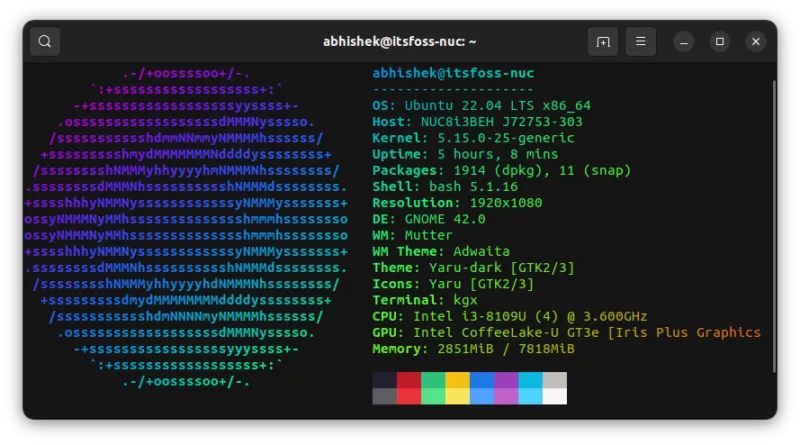
Task: Click the Packages: 1914 (dpkg) line
Action: (502, 170)
